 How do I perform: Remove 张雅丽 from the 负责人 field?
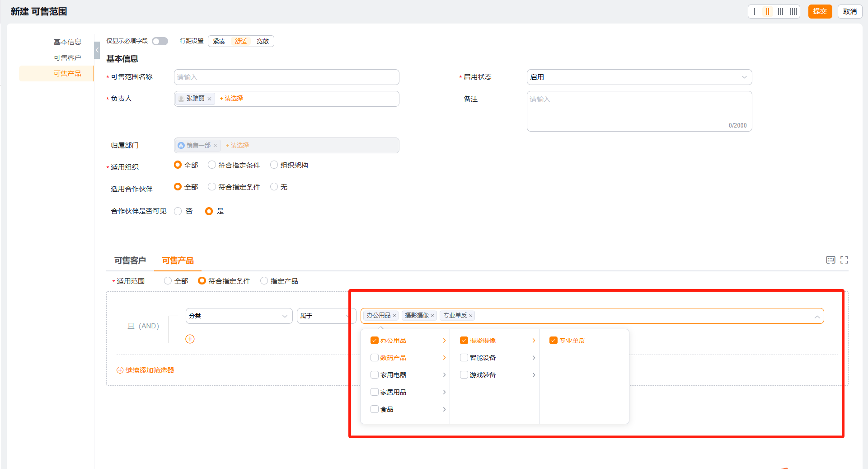(210, 99)
